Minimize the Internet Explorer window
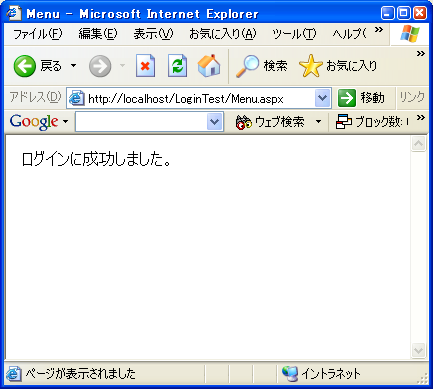Screen dimensions: 433x389 click(387, 13)
